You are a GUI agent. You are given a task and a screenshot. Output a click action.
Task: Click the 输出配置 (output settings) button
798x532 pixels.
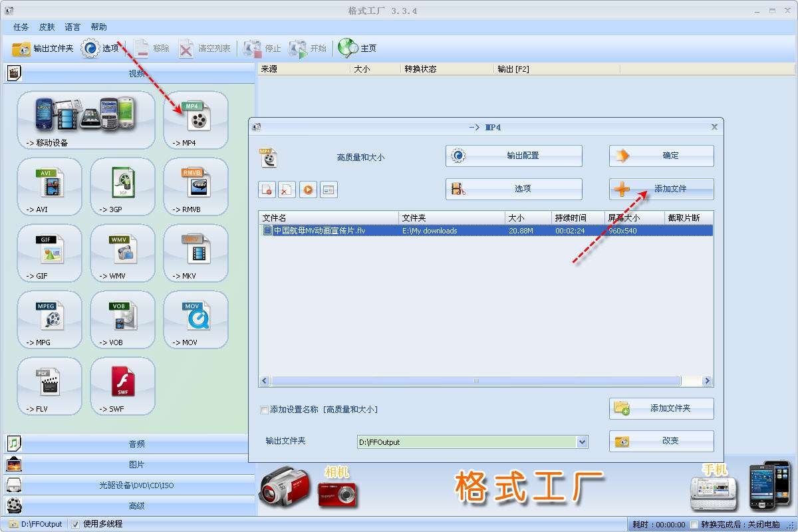513,156
